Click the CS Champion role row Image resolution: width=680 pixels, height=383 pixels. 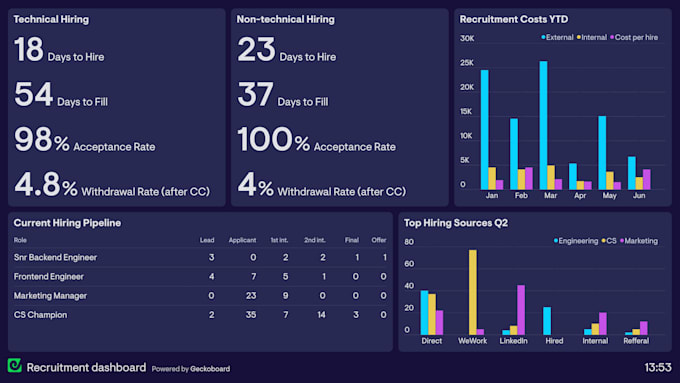(x=200, y=314)
